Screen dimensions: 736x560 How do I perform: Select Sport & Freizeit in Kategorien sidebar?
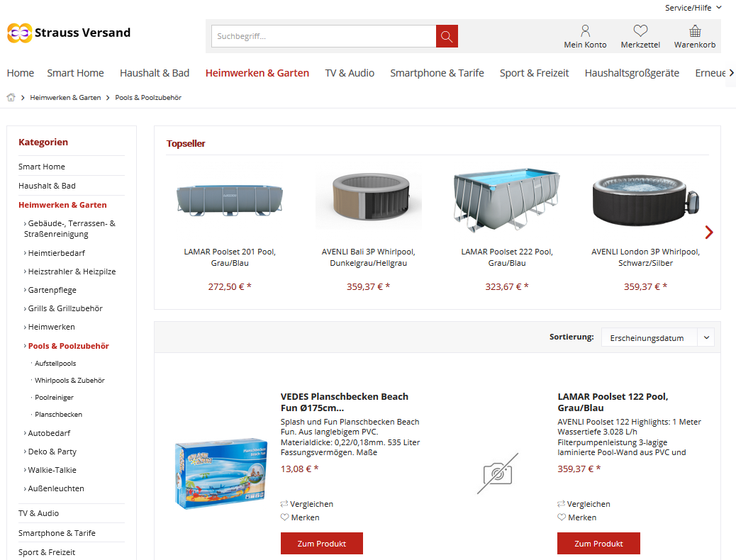47,552
